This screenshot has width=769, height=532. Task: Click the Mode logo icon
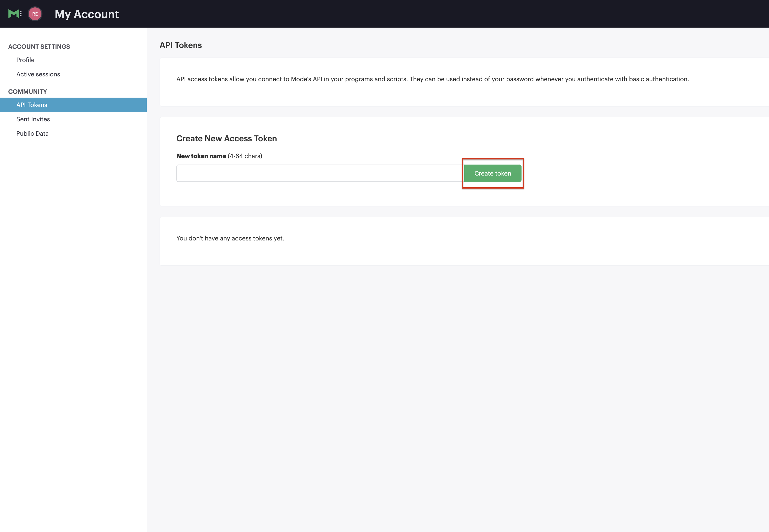coord(15,14)
